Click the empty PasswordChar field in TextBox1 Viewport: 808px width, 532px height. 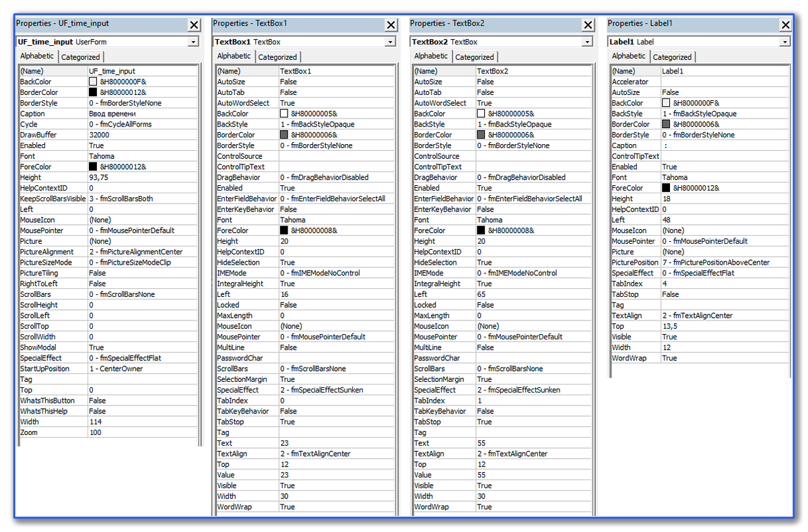click(337, 358)
